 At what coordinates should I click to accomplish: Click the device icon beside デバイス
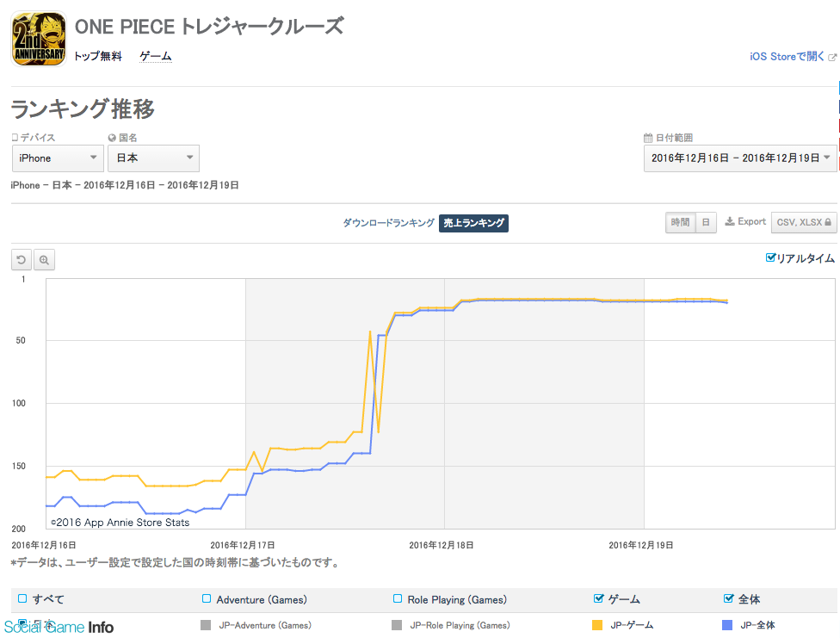[15, 138]
